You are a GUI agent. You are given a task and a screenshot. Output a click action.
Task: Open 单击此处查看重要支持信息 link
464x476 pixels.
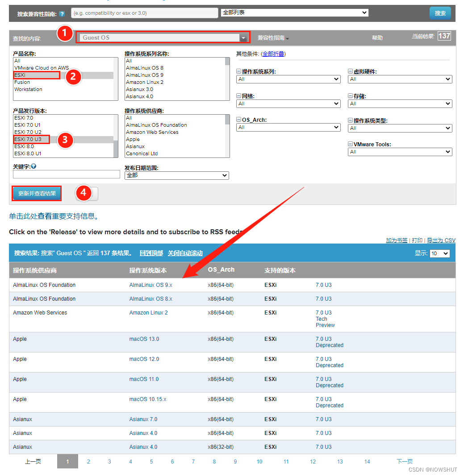[53, 216]
